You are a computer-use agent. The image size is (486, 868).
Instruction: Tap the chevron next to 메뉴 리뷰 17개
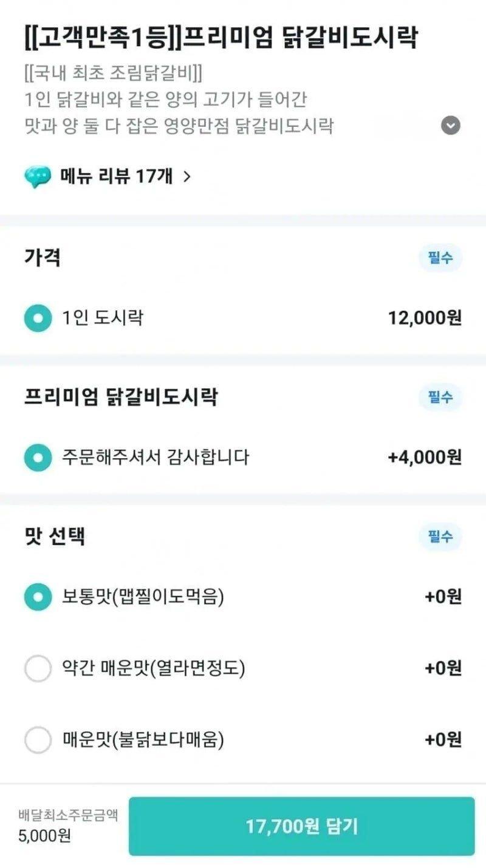pyautogui.click(x=187, y=177)
